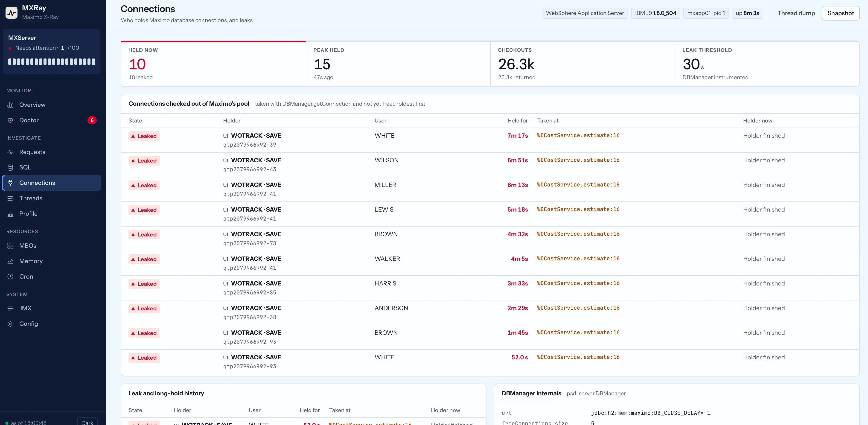Click thread name qtp2079966992-78
This screenshot has height=425, width=868.
(250, 243)
